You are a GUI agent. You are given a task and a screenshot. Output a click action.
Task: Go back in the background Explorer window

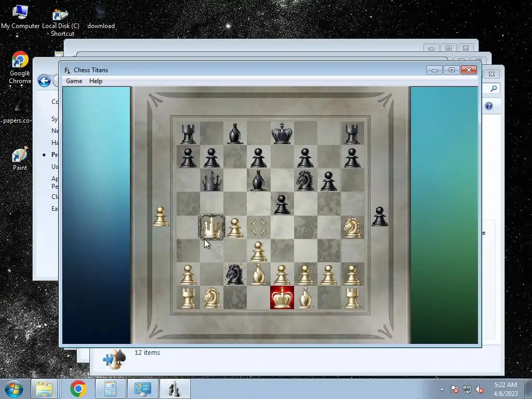click(44, 81)
